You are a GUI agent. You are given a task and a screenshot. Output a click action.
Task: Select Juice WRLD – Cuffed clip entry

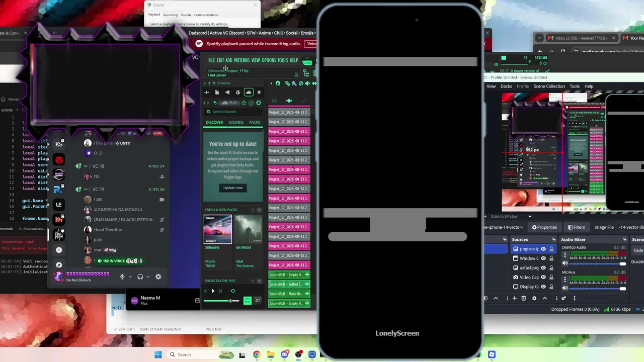coord(289,284)
